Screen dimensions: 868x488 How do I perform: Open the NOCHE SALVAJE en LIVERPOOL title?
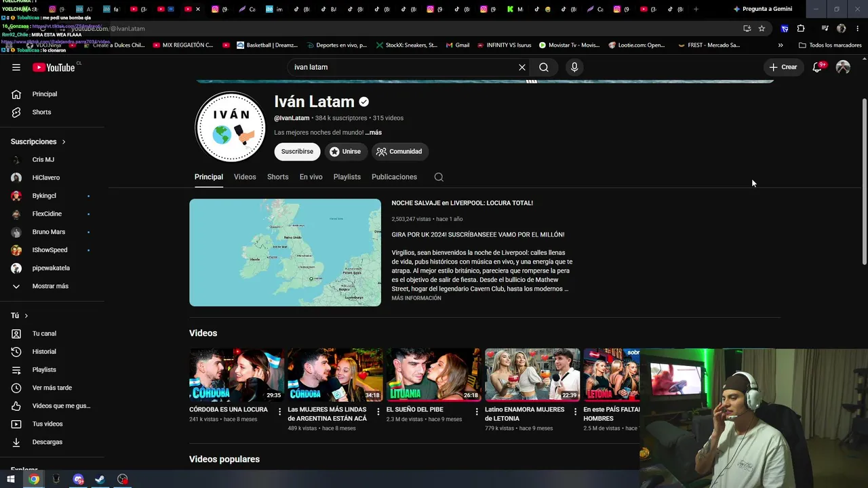[x=462, y=203]
